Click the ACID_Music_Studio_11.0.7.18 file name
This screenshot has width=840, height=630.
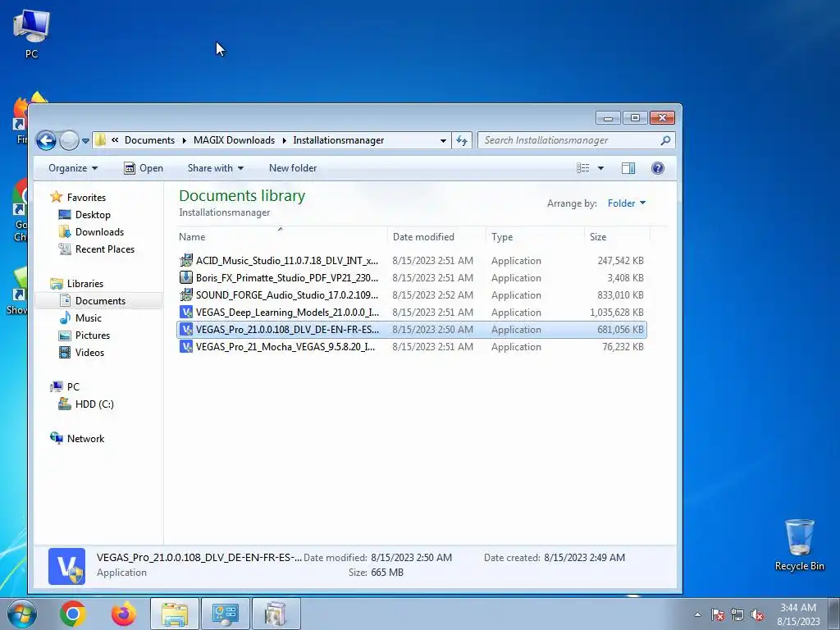click(x=287, y=261)
